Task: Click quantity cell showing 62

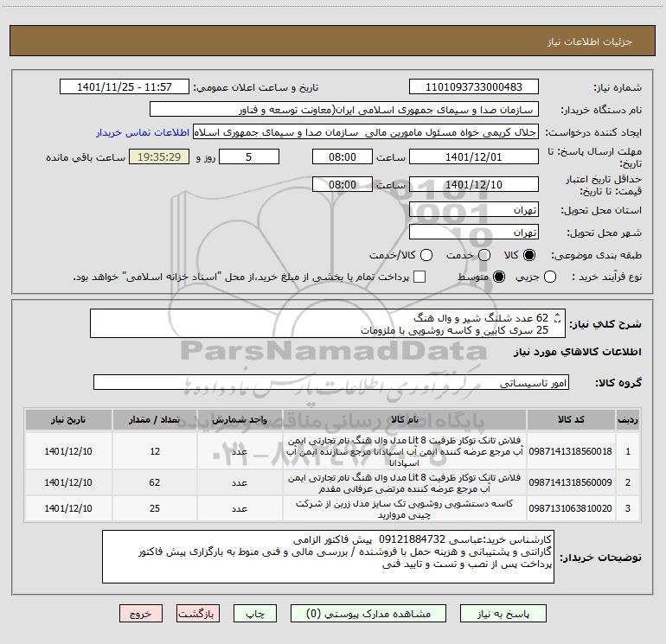Action: (x=155, y=482)
